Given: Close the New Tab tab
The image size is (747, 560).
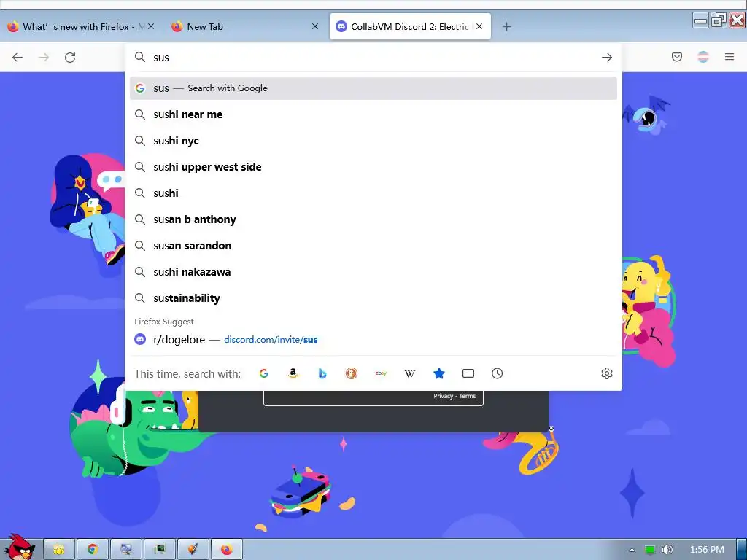Looking at the screenshot, I should 315,27.
